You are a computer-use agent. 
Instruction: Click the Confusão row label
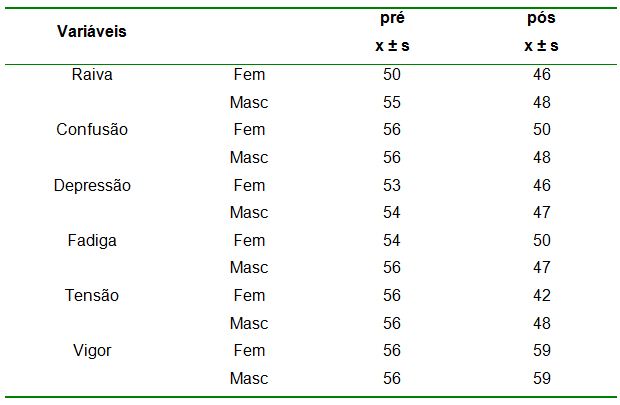92,130
